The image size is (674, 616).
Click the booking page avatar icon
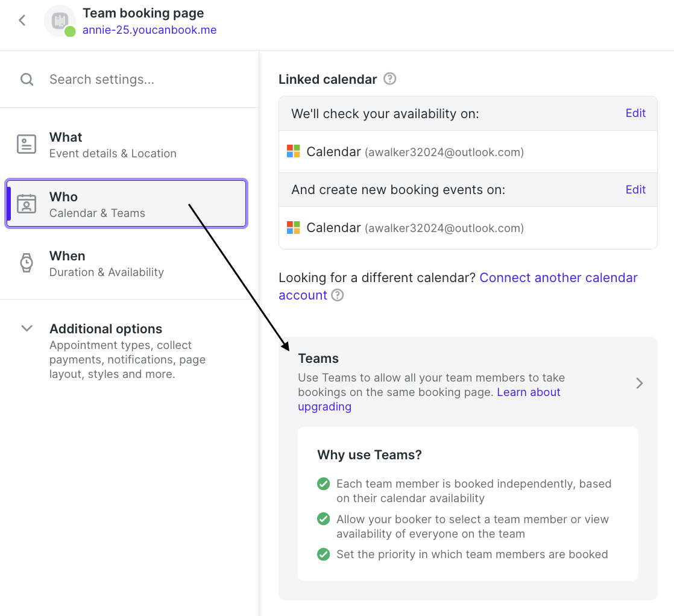click(x=60, y=20)
